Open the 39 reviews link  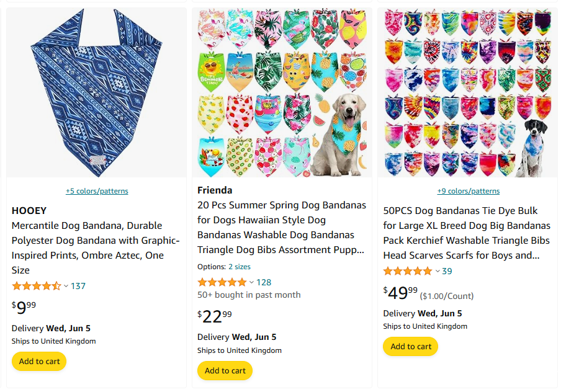(x=447, y=271)
